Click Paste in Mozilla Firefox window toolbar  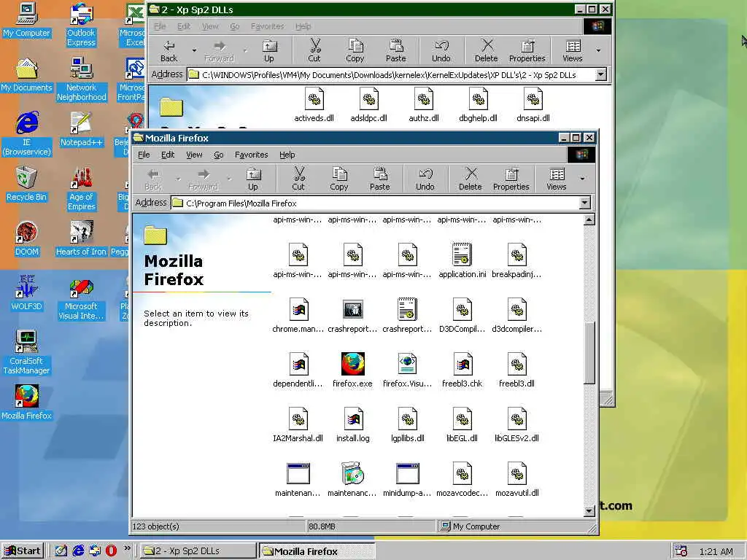click(379, 179)
